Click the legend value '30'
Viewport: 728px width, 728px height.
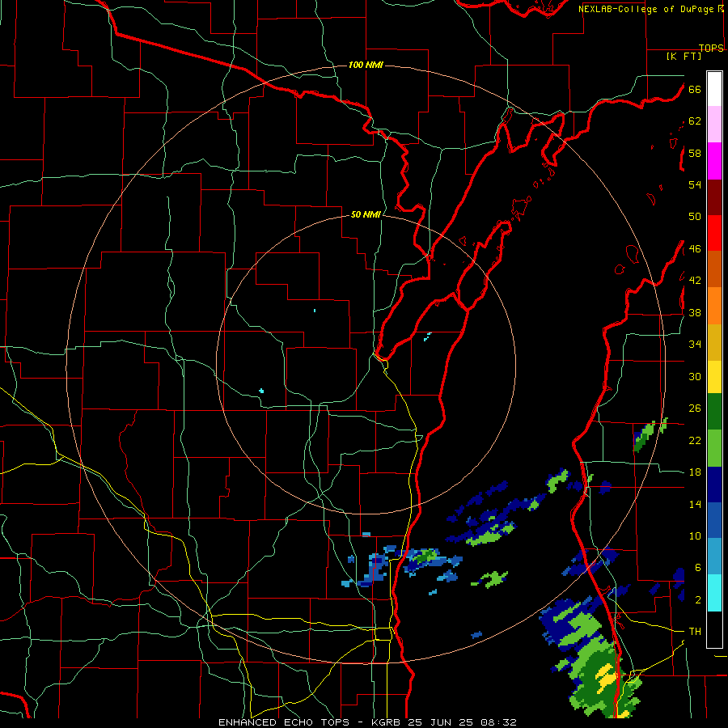pos(695,376)
